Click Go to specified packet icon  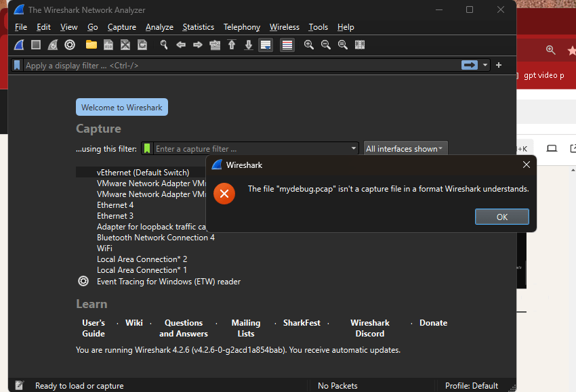click(x=215, y=45)
